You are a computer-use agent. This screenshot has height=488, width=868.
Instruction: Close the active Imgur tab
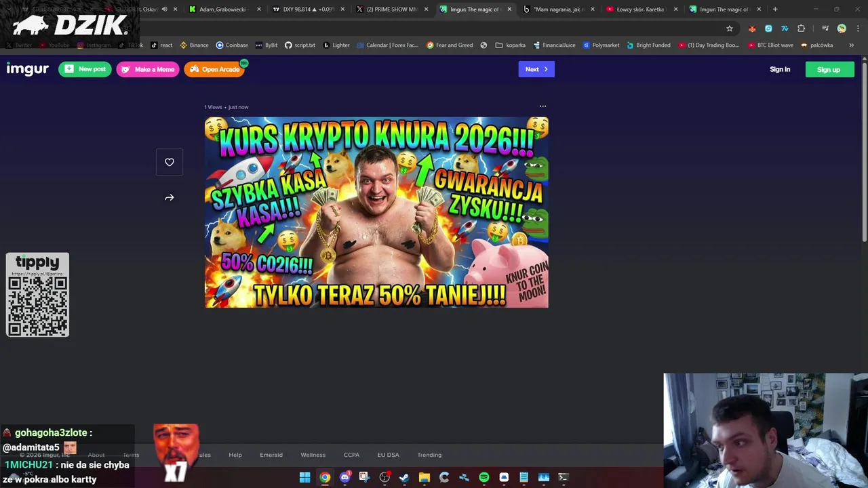click(x=509, y=9)
